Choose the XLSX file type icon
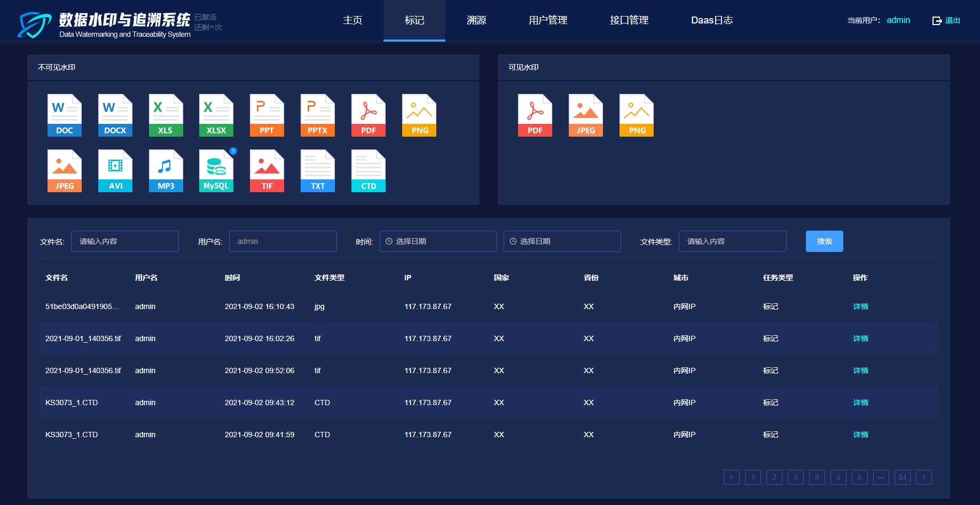Viewport: 980px width, 505px height. [216, 115]
